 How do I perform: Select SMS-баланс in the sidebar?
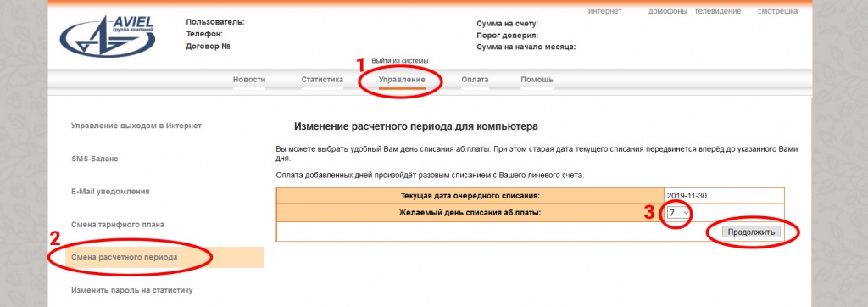click(95, 159)
